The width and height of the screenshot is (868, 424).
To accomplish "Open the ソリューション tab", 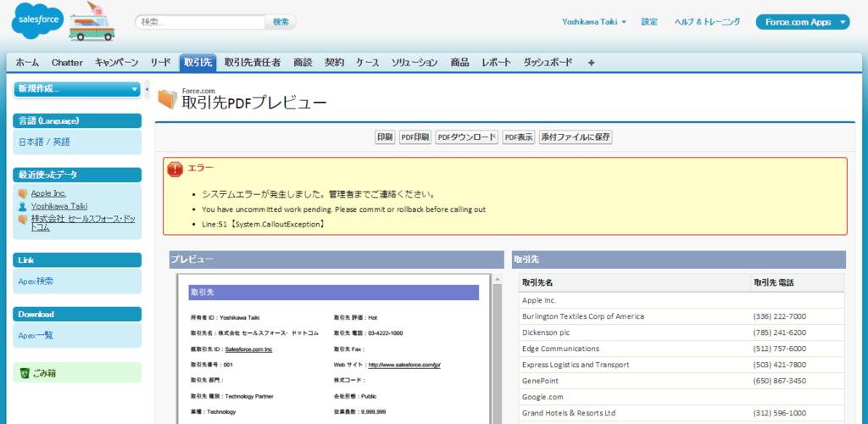I will pos(415,63).
